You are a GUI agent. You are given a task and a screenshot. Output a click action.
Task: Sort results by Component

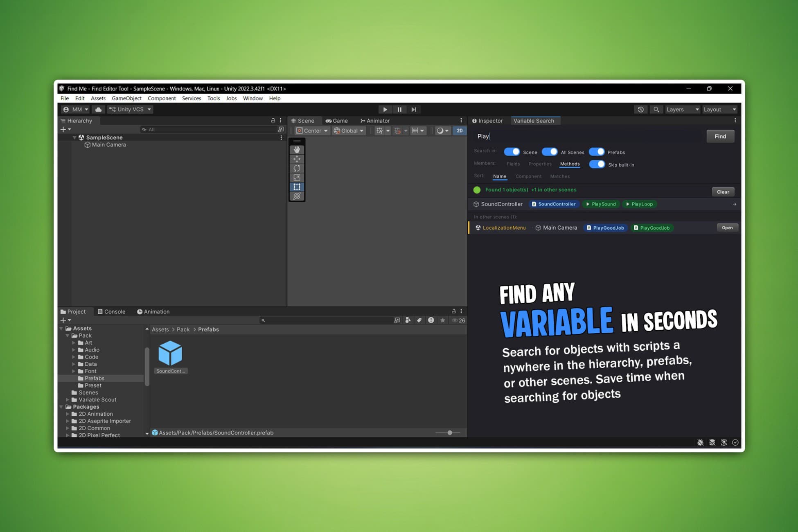(528, 176)
